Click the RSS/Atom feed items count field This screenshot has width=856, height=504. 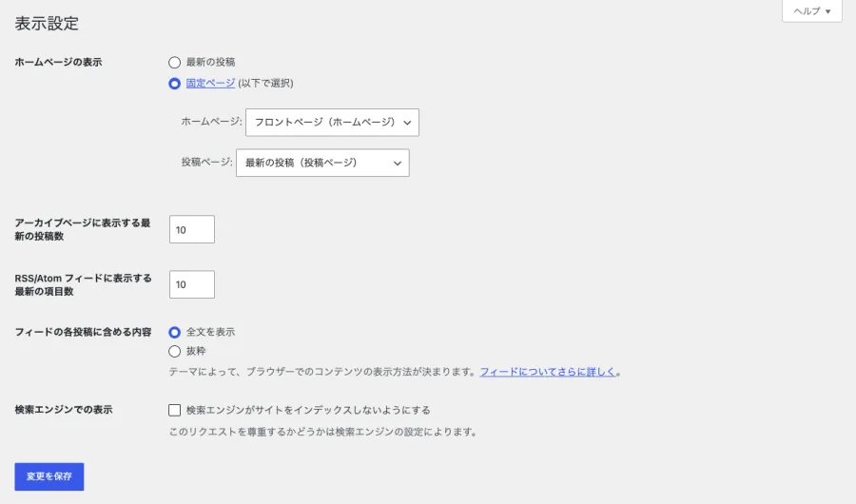(191, 284)
